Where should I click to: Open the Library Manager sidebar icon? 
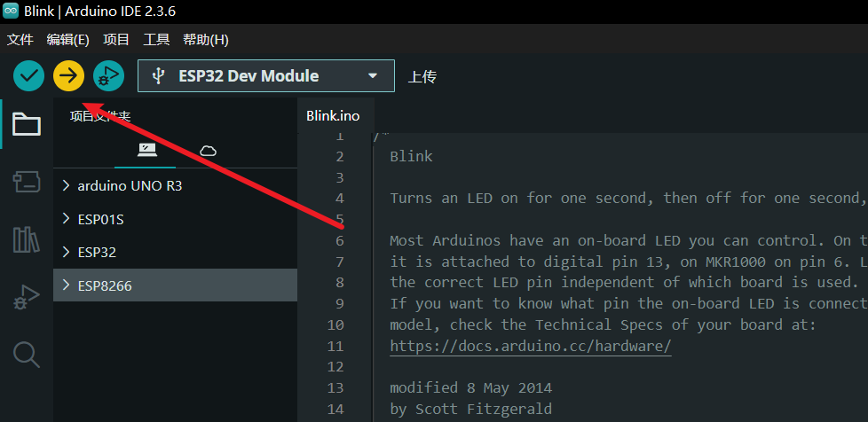[26, 239]
